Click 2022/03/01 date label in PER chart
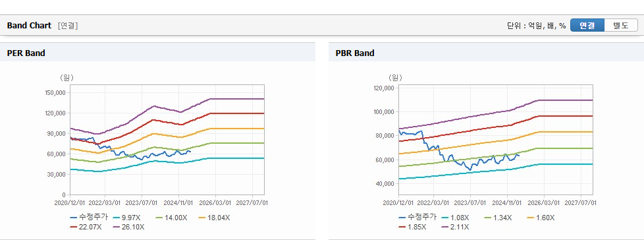 coord(105,202)
